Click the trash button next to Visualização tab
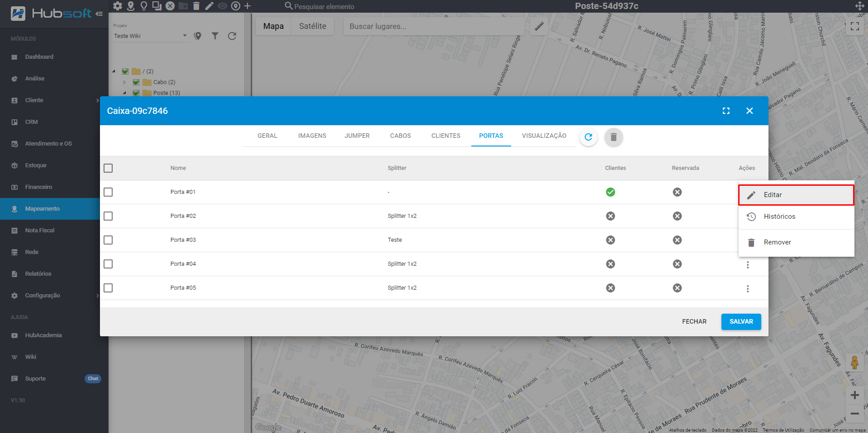 [x=614, y=137]
